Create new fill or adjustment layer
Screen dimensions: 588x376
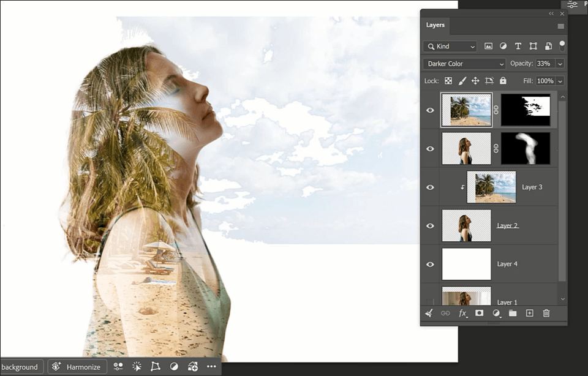(x=496, y=313)
